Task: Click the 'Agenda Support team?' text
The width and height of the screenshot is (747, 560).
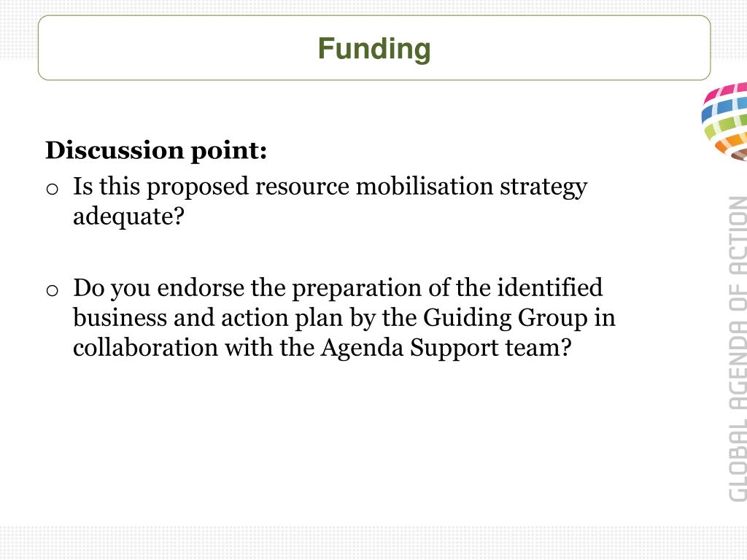Action: (x=446, y=348)
